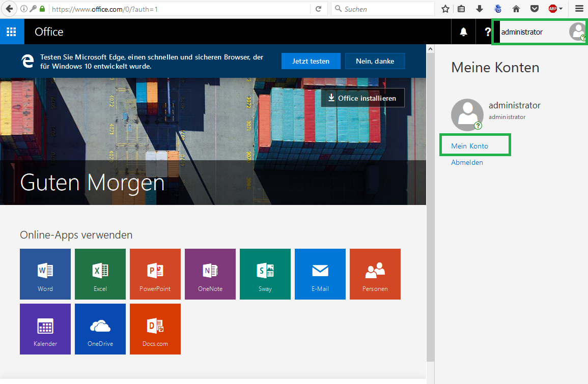
Task: Open the Kalender app tile
Action: coord(45,329)
